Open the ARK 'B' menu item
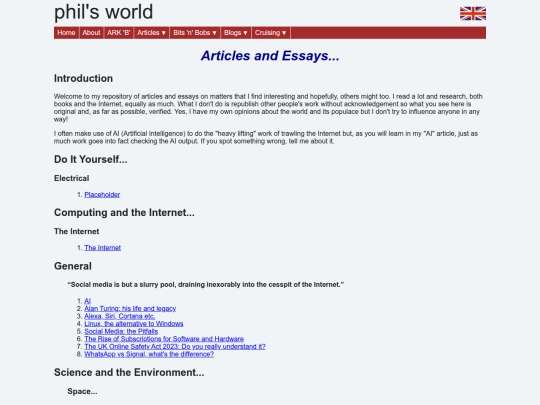This screenshot has width=540, height=405. 118,33
